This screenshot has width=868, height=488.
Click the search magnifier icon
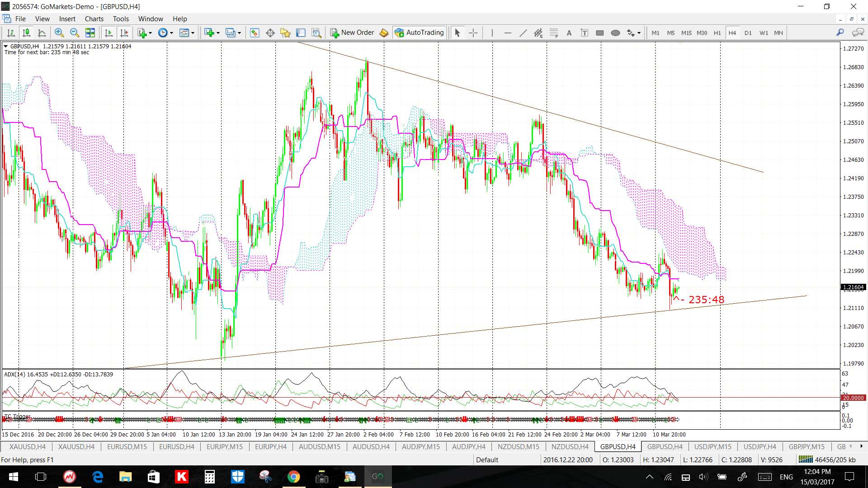pyautogui.click(x=840, y=33)
